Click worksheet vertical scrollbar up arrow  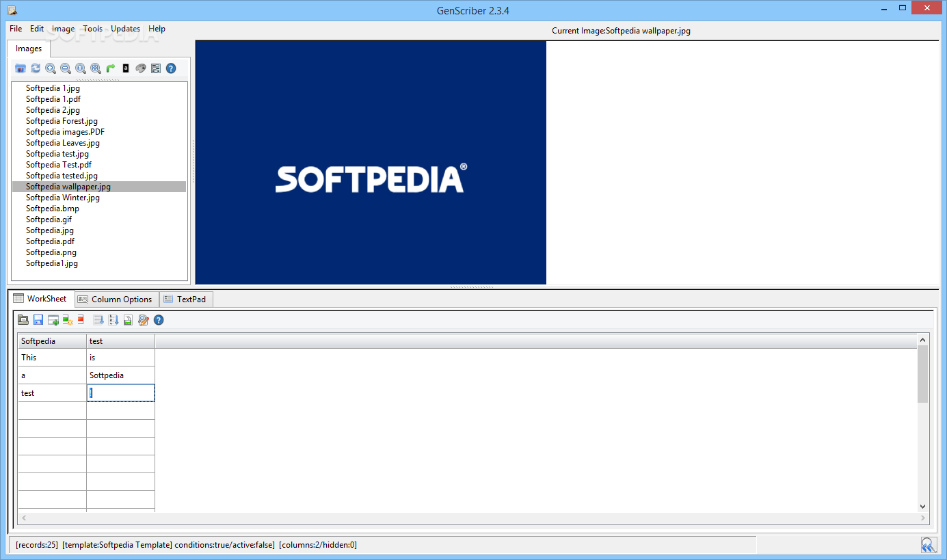click(922, 339)
